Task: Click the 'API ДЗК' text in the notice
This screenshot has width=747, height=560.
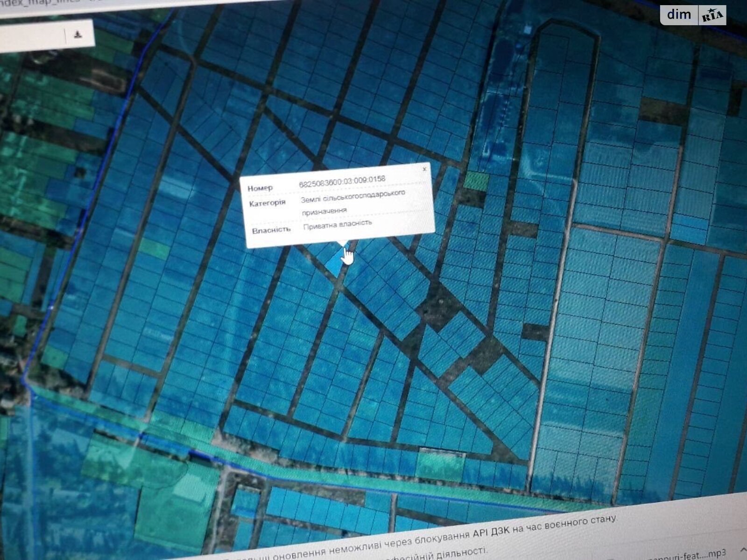Action: (x=491, y=533)
